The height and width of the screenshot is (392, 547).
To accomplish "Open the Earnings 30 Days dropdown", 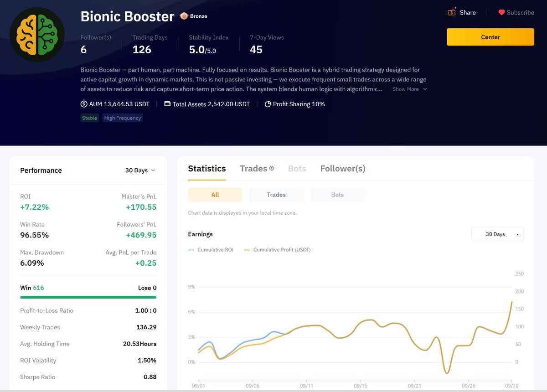I will pyautogui.click(x=497, y=233).
